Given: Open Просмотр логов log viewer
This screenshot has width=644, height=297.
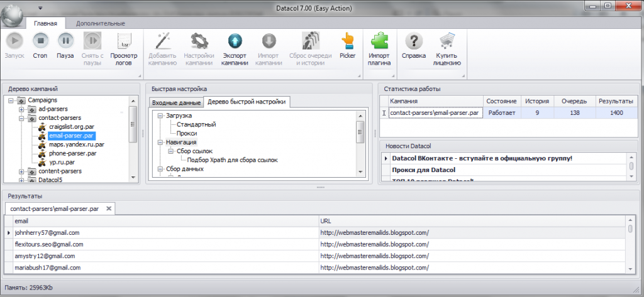Looking at the screenshot, I should pyautogui.click(x=124, y=41).
